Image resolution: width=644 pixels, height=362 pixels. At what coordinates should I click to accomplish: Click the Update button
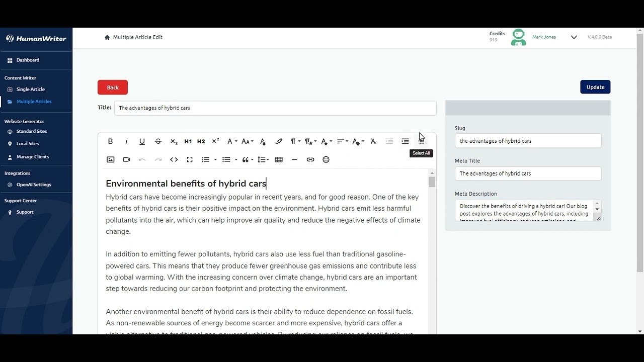click(595, 87)
